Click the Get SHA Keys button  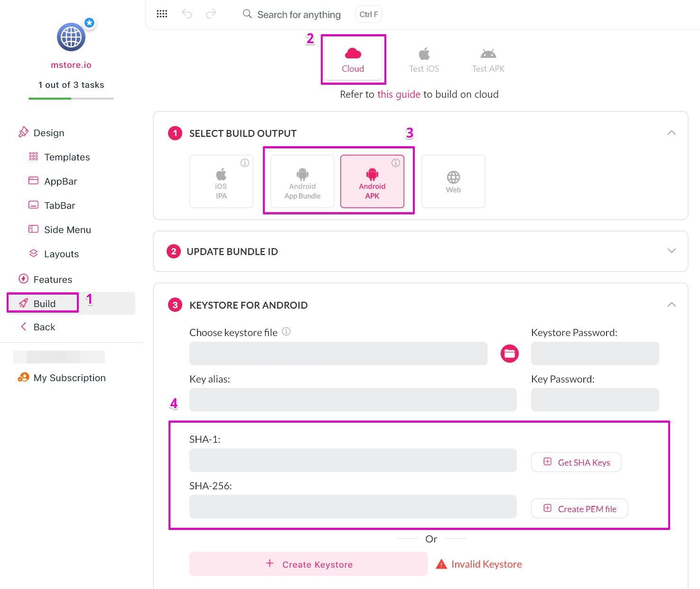click(x=576, y=462)
